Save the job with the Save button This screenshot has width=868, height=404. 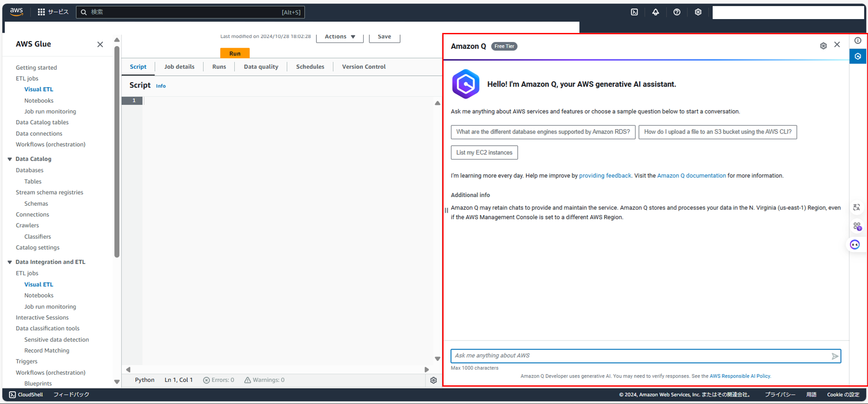coord(385,37)
